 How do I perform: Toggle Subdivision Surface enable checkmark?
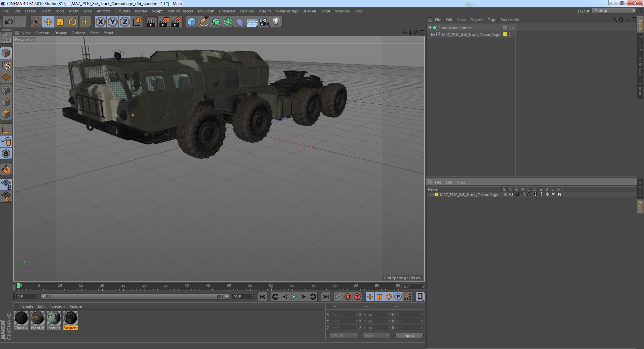[513, 28]
